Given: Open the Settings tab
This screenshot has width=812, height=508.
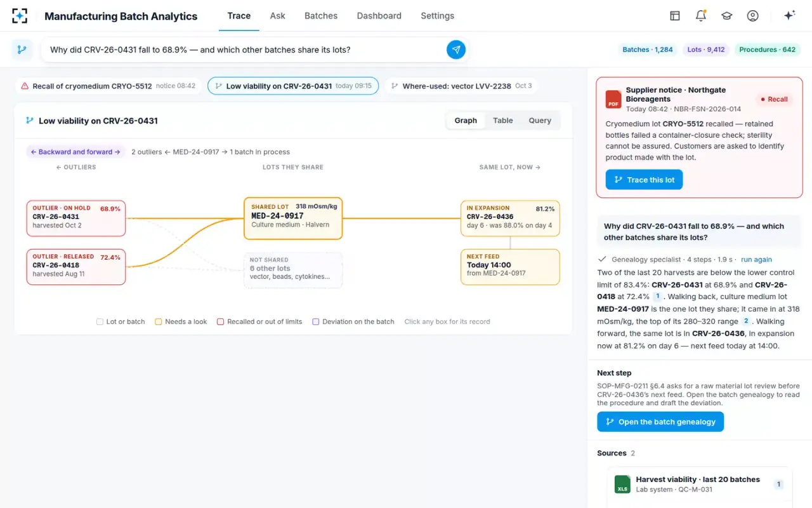Looking at the screenshot, I should click(438, 16).
